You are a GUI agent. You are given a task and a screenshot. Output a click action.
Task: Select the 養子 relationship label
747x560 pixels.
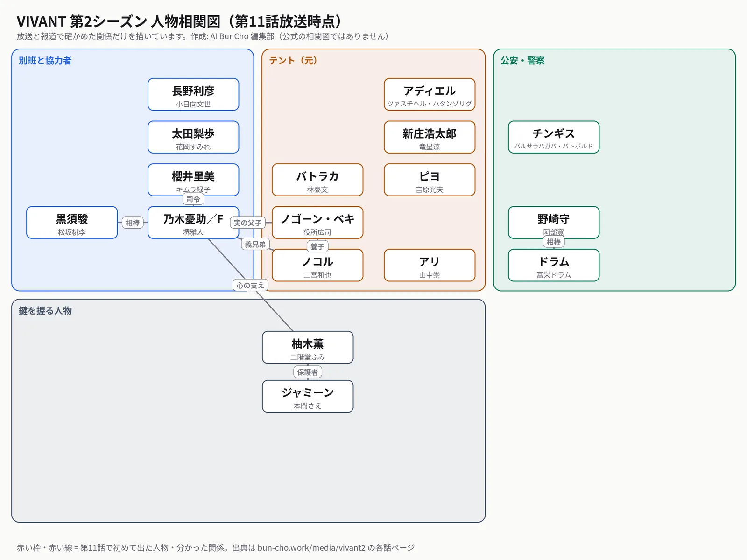[x=317, y=246]
